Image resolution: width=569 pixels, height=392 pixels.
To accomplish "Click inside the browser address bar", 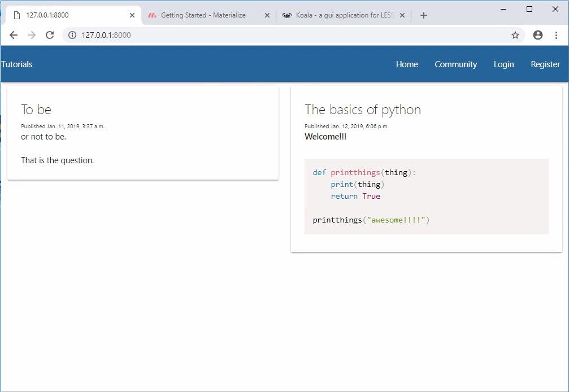I will [x=226, y=34].
